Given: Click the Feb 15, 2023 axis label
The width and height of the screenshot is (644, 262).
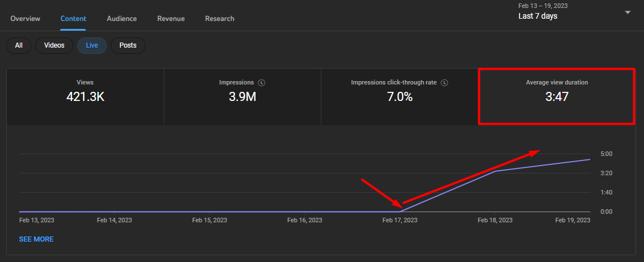Looking at the screenshot, I should click(x=210, y=220).
